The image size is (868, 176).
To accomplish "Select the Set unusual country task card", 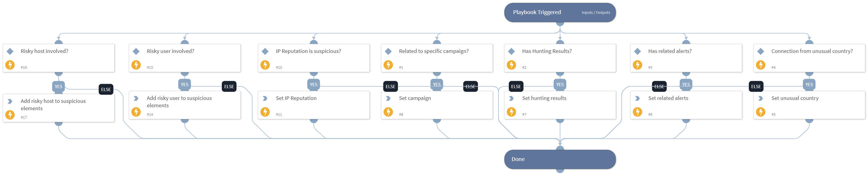I will pyautogui.click(x=809, y=105).
